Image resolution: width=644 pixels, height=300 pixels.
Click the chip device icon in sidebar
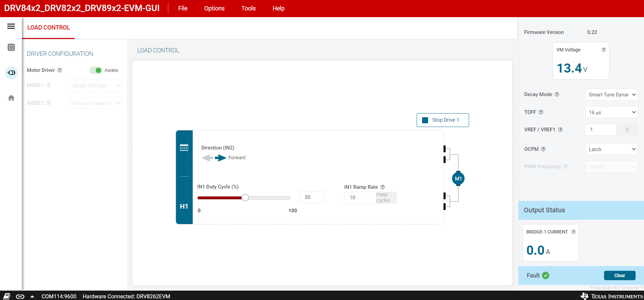[x=11, y=47]
